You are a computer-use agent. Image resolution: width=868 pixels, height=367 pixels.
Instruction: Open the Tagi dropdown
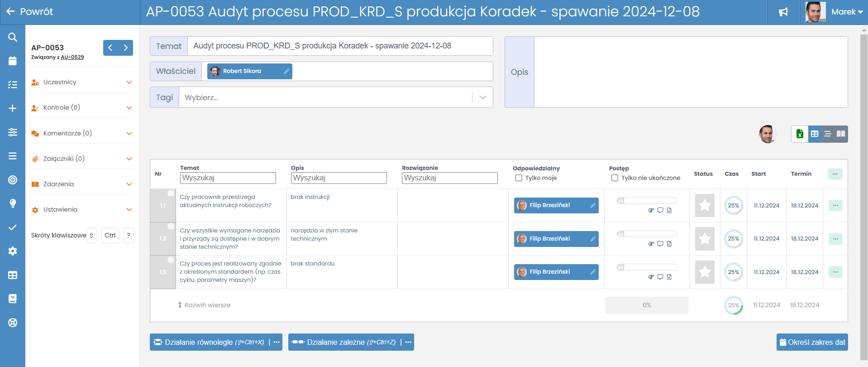pos(482,97)
